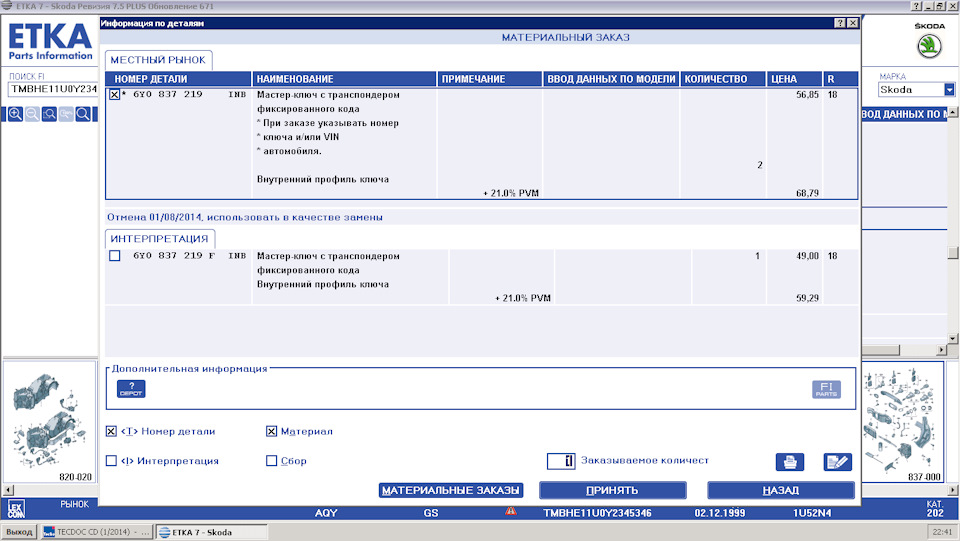Click the price 49,00 cell
Image resolution: width=960 pixels, height=541 pixels.
[807, 256]
